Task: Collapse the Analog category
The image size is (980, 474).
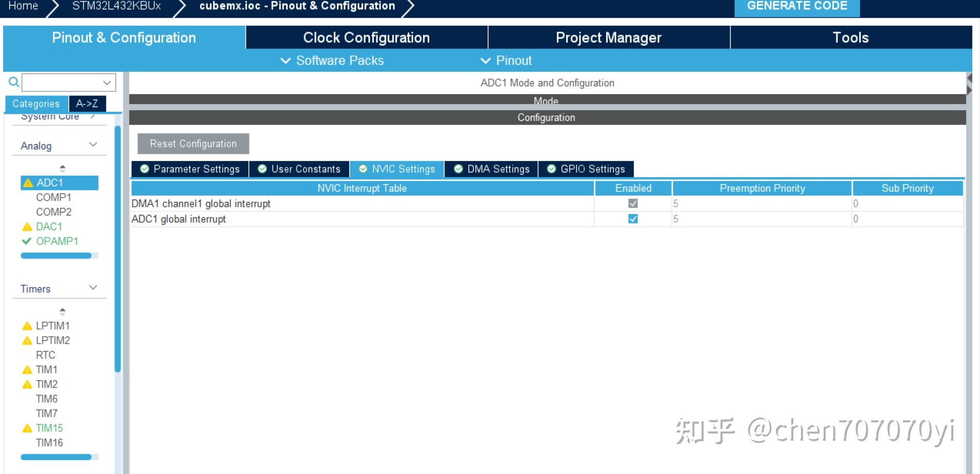Action: (x=93, y=145)
